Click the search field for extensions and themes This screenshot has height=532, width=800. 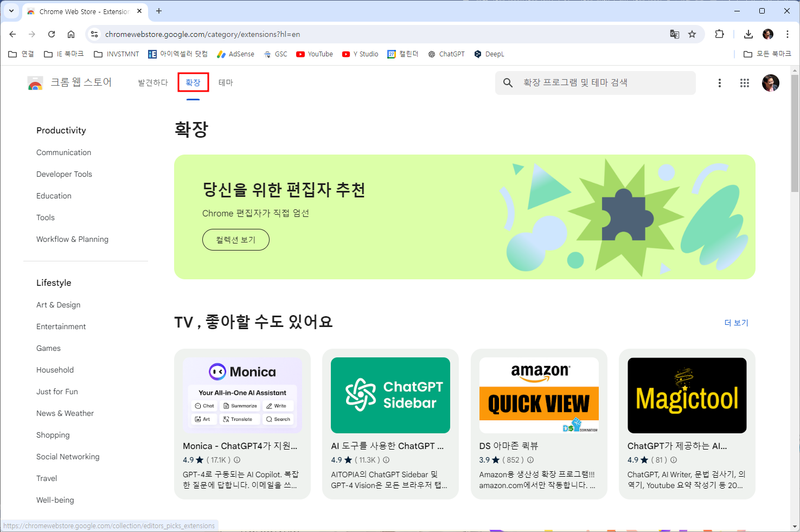[x=596, y=82]
